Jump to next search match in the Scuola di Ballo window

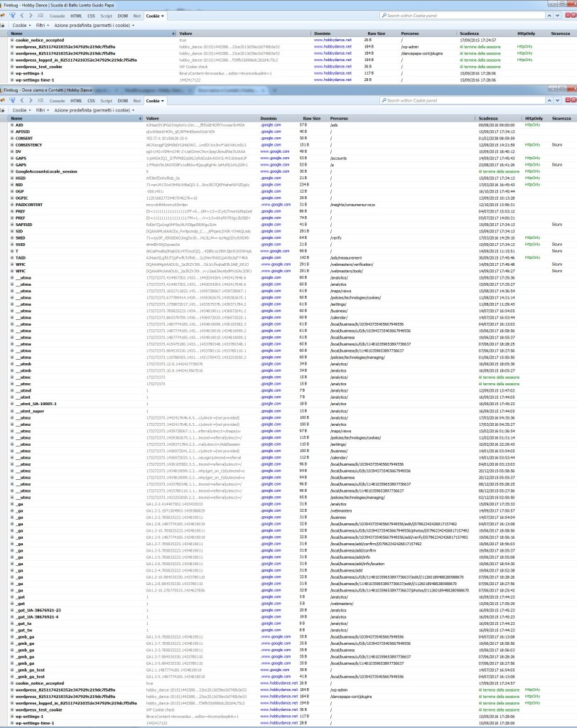[558, 16]
